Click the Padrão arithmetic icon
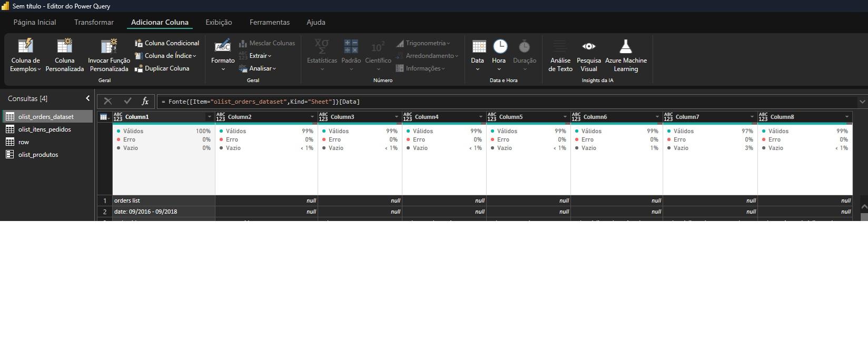Viewport: 868px width, 341px height. pos(351,46)
